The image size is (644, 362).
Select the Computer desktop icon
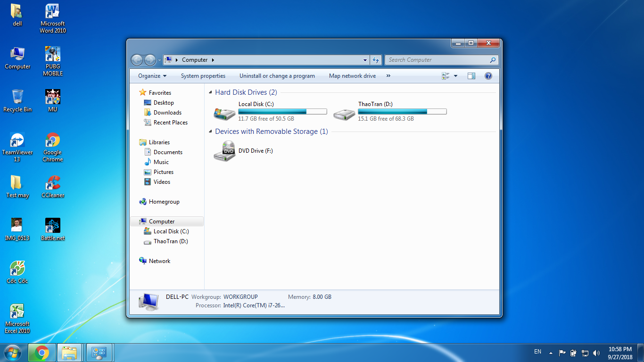click(17, 58)
